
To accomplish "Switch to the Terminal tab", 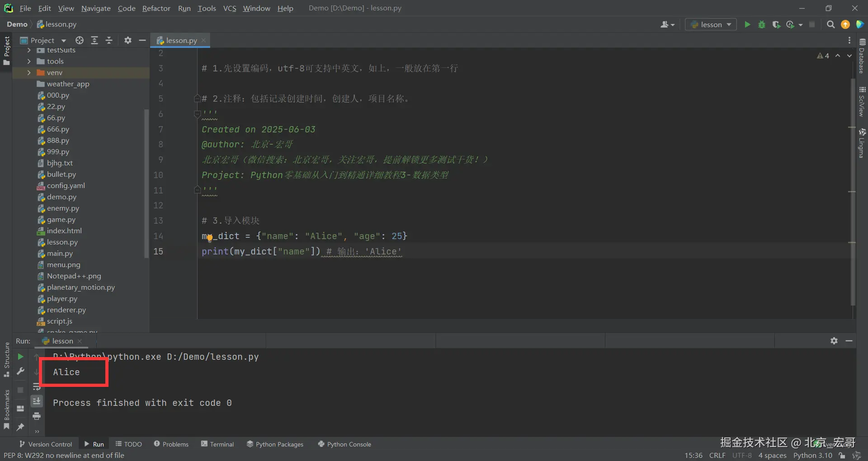I will click(217, 444).
